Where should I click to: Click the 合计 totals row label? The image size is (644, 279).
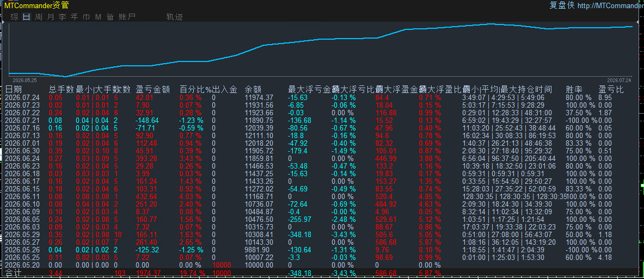click(x=14, y=273)
